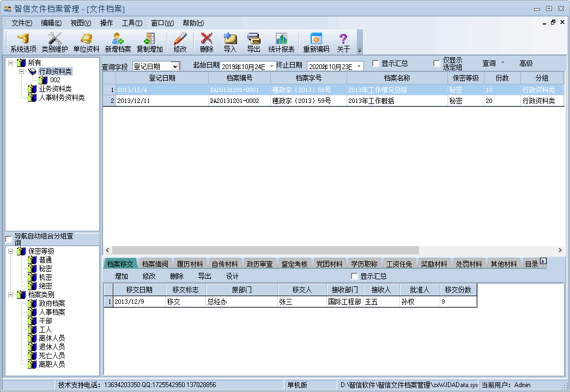570x392 pixels.
Task: Click 导出 in the lower panel
Action: pos(205,277)
